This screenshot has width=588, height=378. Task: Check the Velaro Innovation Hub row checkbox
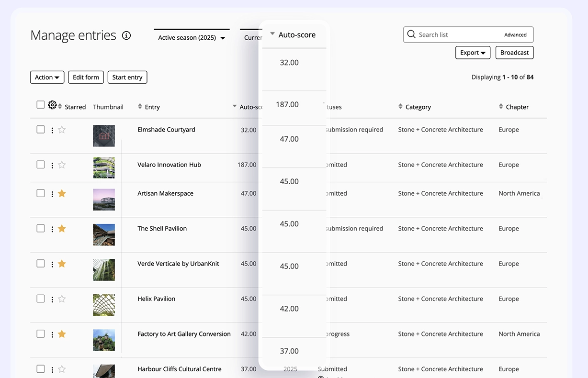41,165
